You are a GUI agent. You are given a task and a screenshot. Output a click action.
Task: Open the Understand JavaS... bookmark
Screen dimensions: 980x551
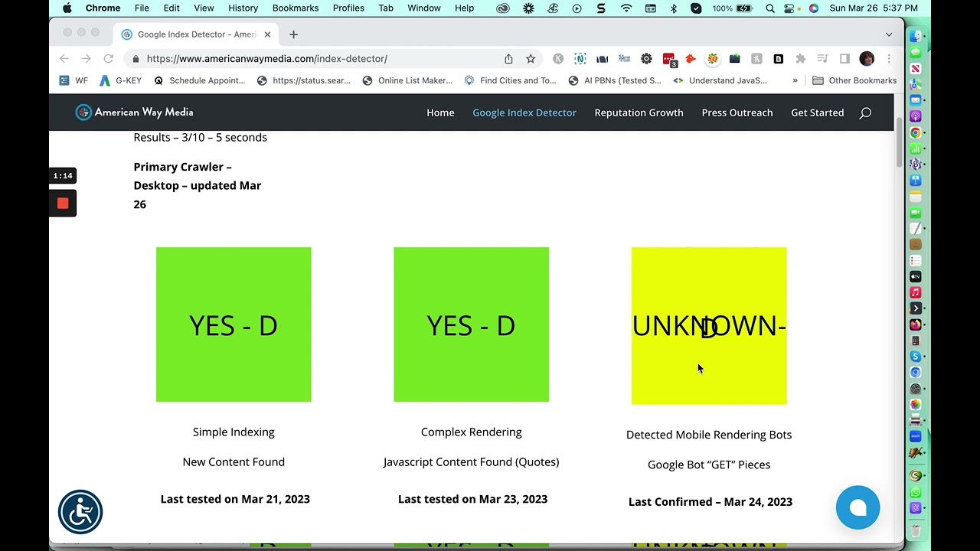point(720,80)
